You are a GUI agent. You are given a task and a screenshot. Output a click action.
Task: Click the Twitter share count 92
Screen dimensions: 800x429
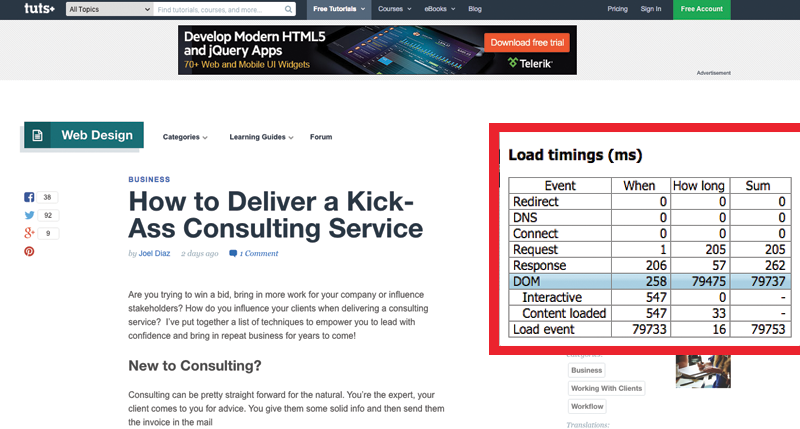(x=48, y=215)
